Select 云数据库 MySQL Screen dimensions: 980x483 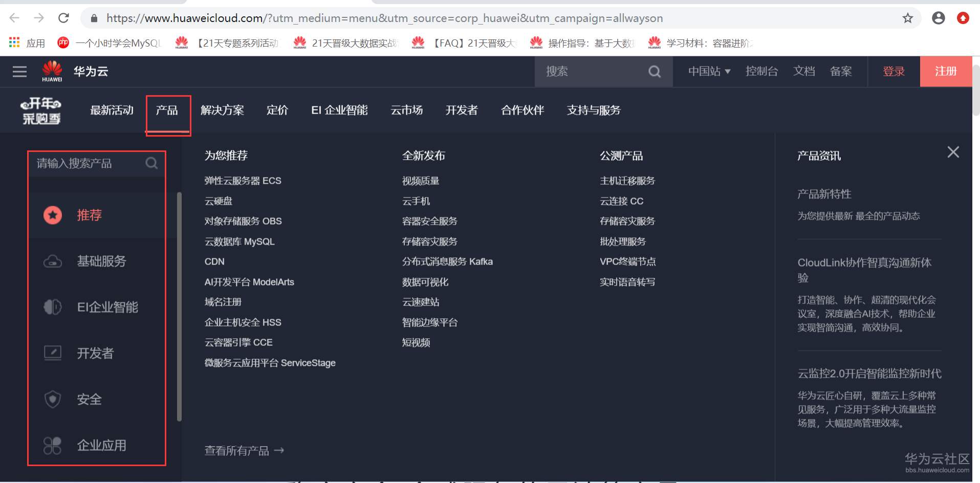coord(239,241)
